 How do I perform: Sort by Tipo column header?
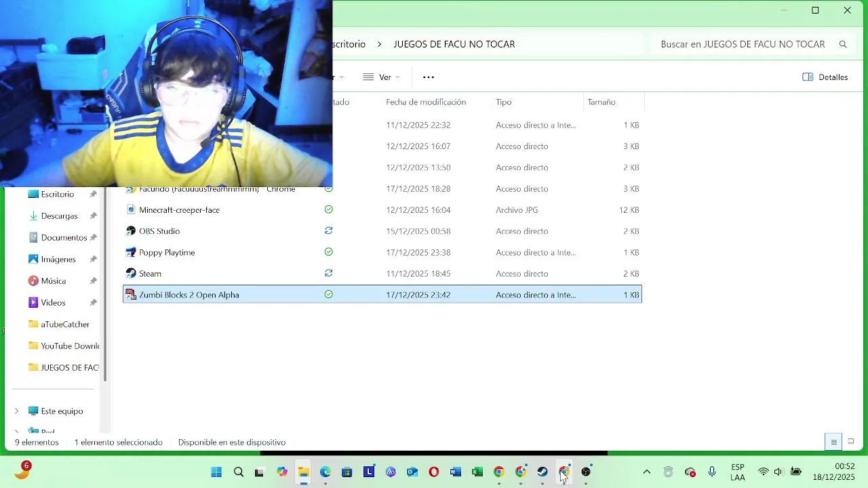(503, 102)
